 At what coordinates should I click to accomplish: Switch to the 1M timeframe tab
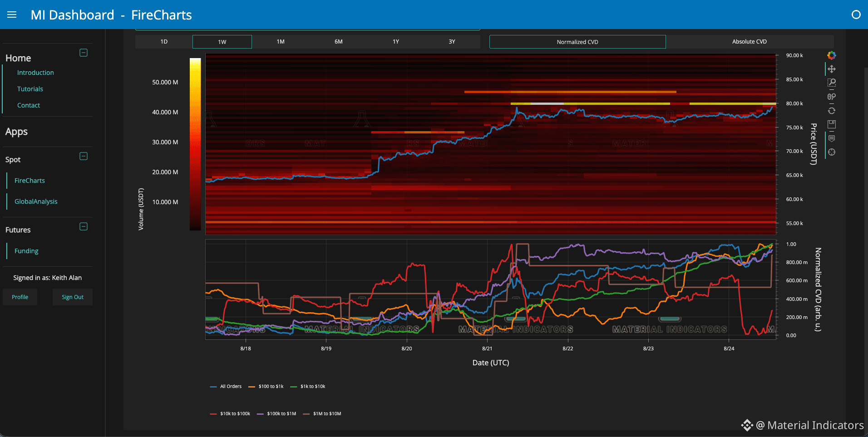281,42
